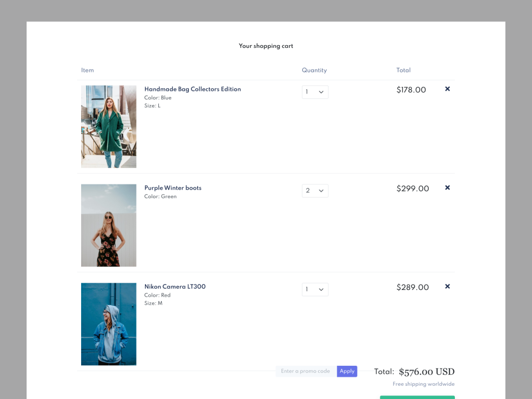Viewport: 532px width, 399px height.
Task: Click the Purple Winter boots product photo
Action: (108, 225)
